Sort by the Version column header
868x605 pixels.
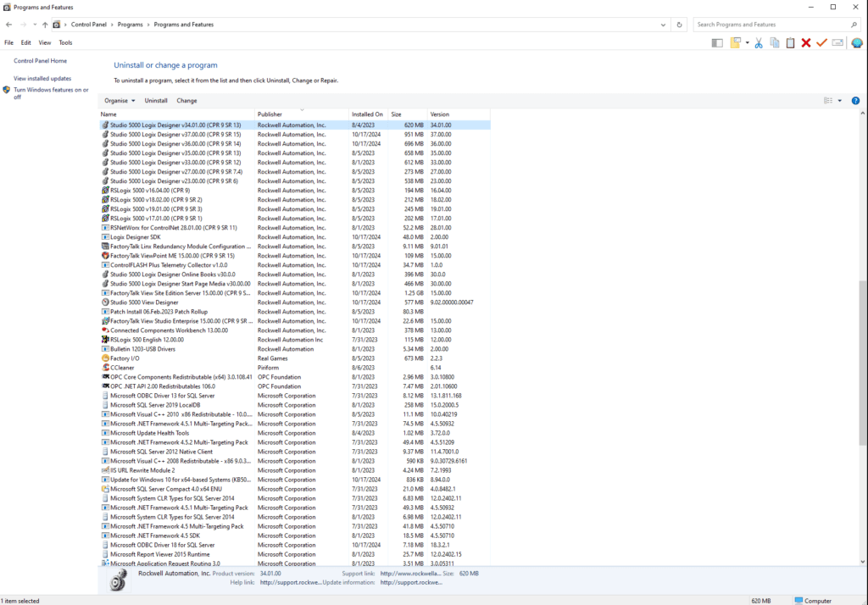(459, 114)
